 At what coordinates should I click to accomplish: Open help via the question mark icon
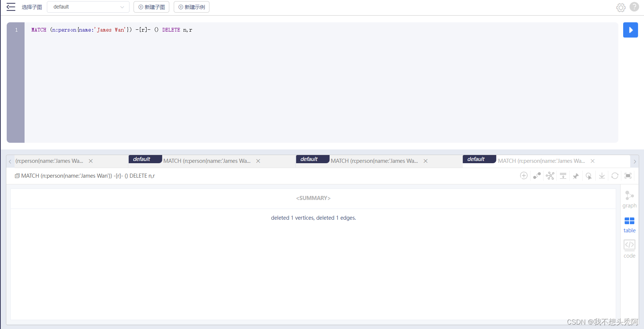coord(634,7)
